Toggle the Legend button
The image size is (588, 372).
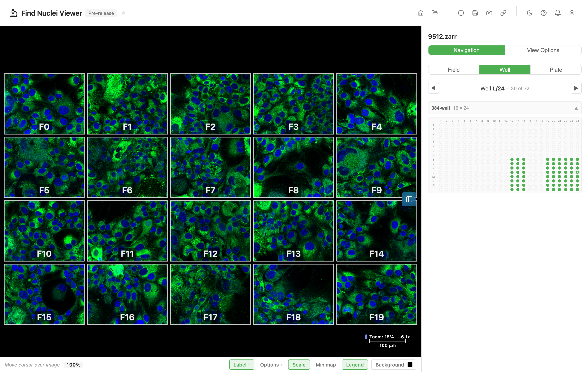[x=355, y=364]
